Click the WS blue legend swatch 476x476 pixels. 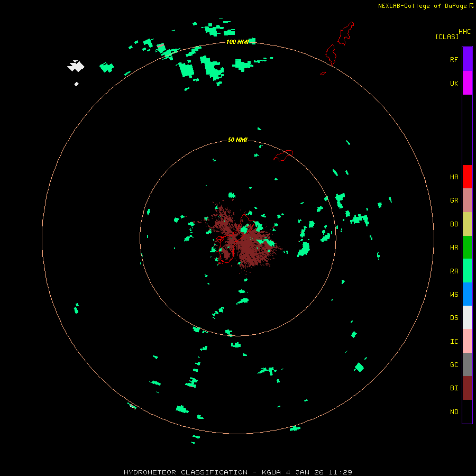(x=467, y=294)
